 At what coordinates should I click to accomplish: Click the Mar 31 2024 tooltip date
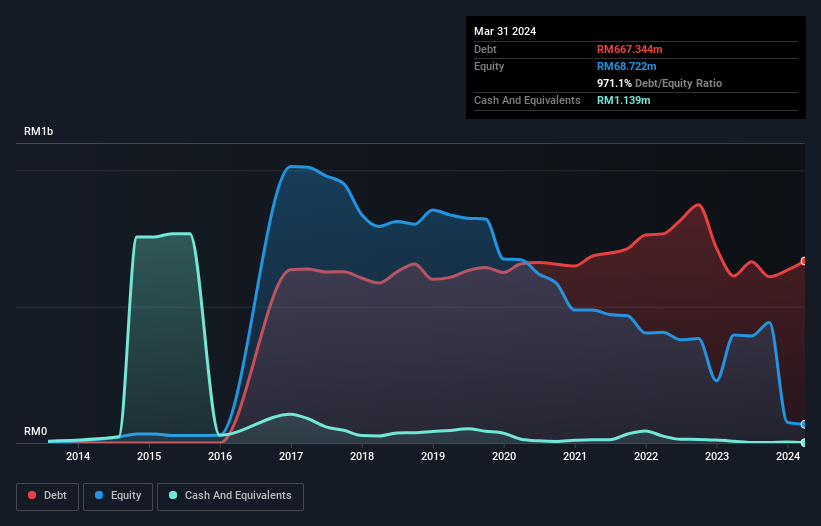coord(505,31)
